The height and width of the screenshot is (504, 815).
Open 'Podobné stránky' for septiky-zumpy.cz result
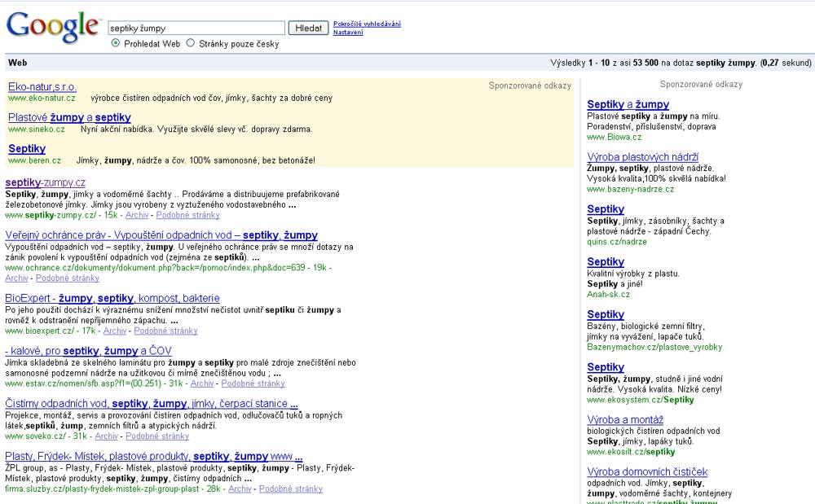pyautogui.click(x=188, y=215)
